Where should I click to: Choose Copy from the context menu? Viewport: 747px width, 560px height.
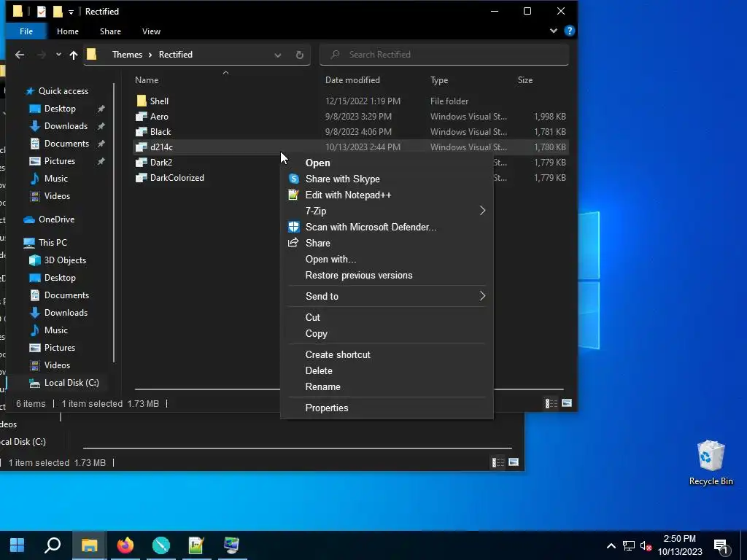pos(387,334)
